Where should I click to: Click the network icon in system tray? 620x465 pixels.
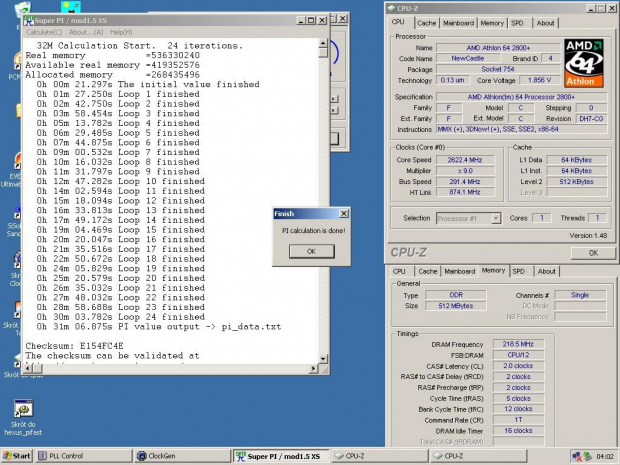pos(577,456)
